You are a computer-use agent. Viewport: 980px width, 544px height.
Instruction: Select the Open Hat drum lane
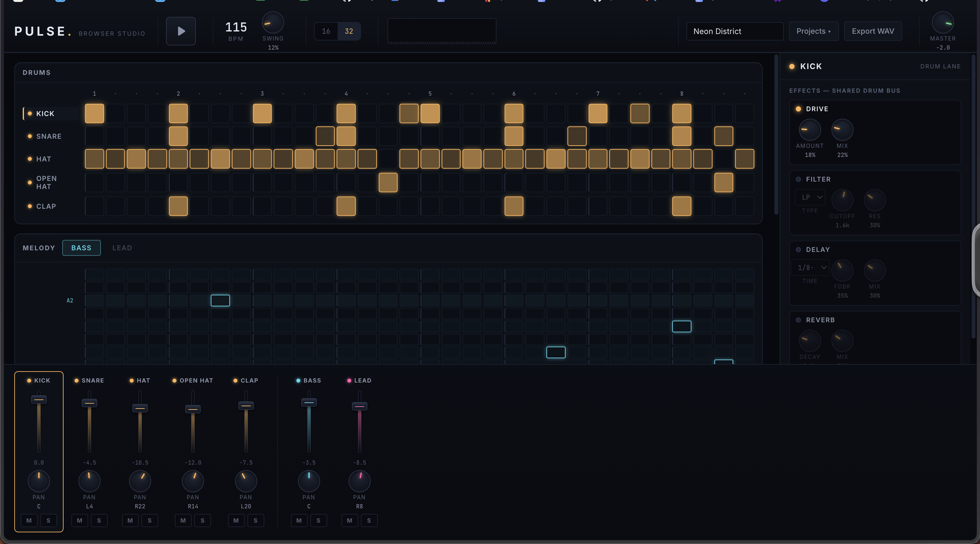coord(51,183)
